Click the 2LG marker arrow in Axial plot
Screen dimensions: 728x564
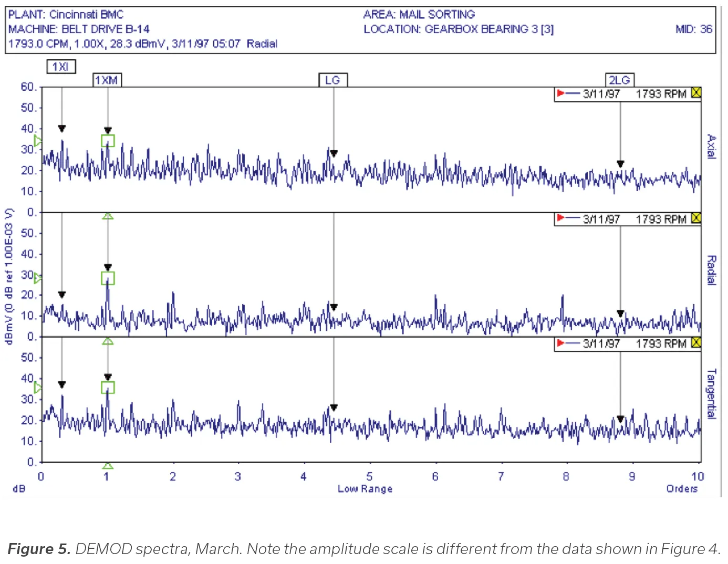620,164
